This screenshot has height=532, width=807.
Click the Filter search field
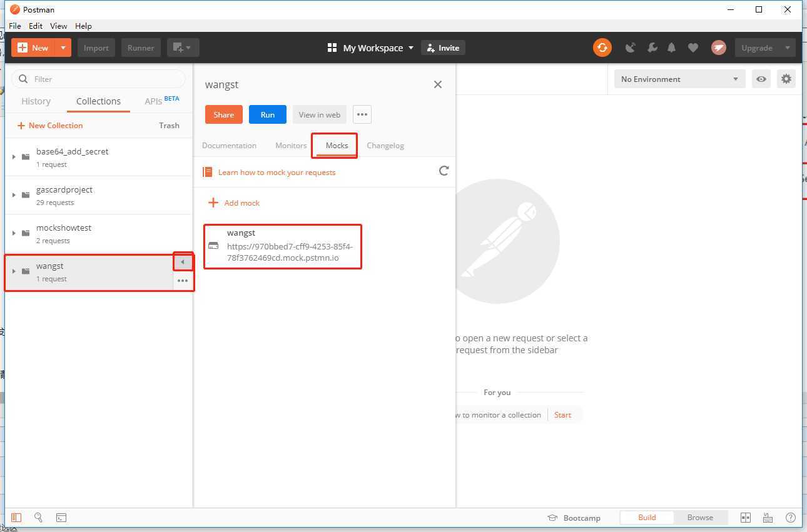(99, 79)
